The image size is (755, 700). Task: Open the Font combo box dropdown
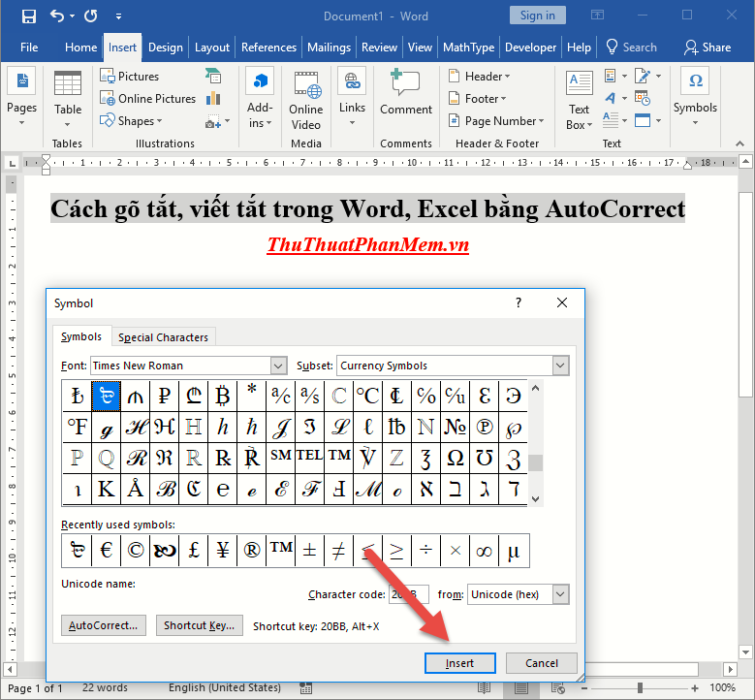(x=278, y=366)
